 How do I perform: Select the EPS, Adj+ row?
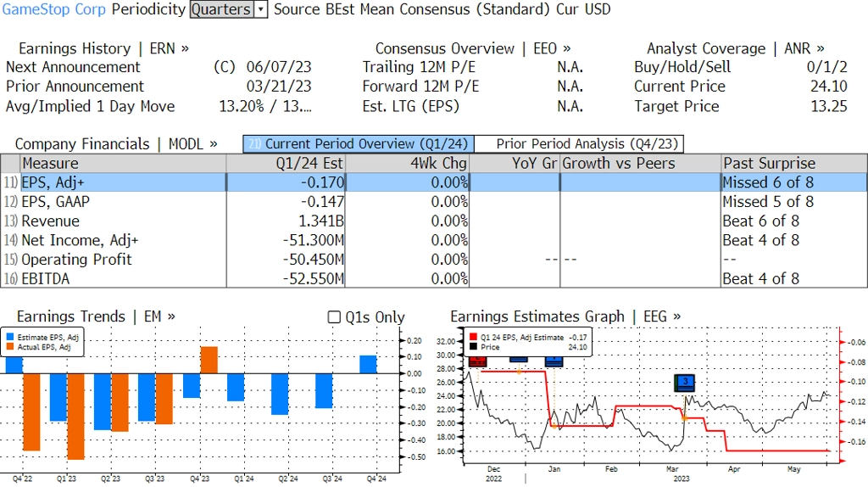pos(433,182)
